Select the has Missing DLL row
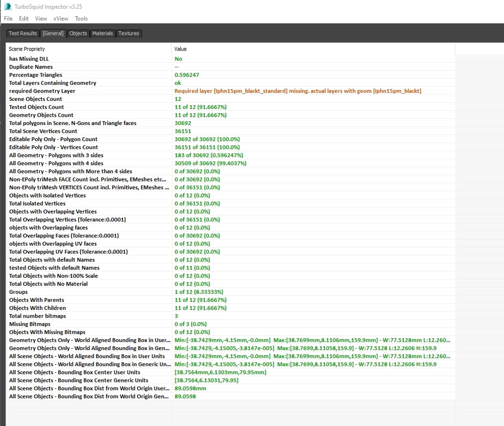The width and height of the screenshot is (504, 426). [231, 59]
